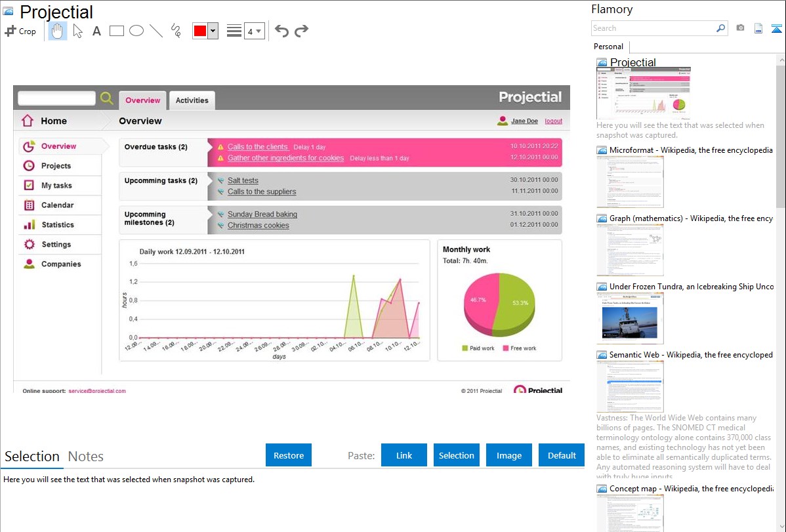Viewport: 786px width, 532px height.
Task: Redo the last edit
Action: [301, 31]
